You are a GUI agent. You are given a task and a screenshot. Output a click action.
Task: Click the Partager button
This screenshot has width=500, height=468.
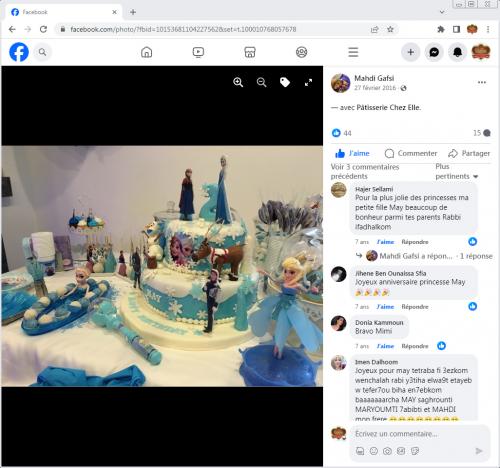pos(469,153)
